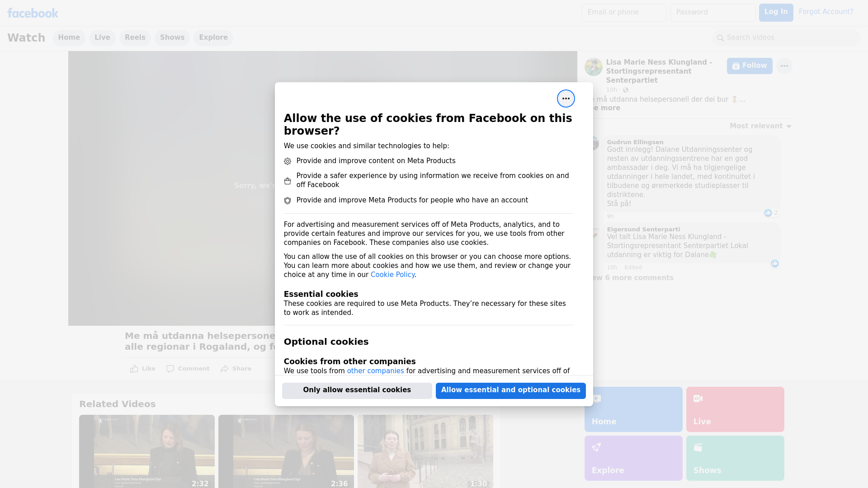Select the Reels tab in Watch navigation
The image size is (868, 488).
point(135,38)
